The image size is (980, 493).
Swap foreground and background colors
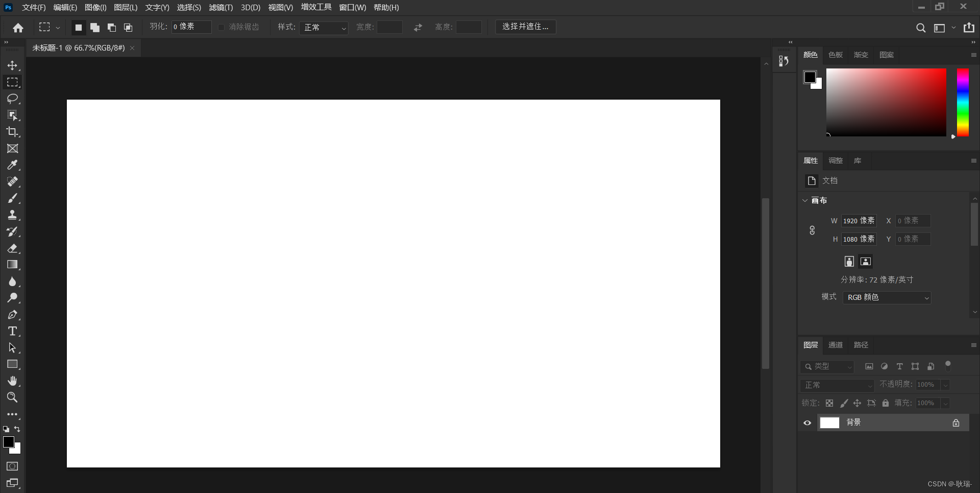[17, 429]
